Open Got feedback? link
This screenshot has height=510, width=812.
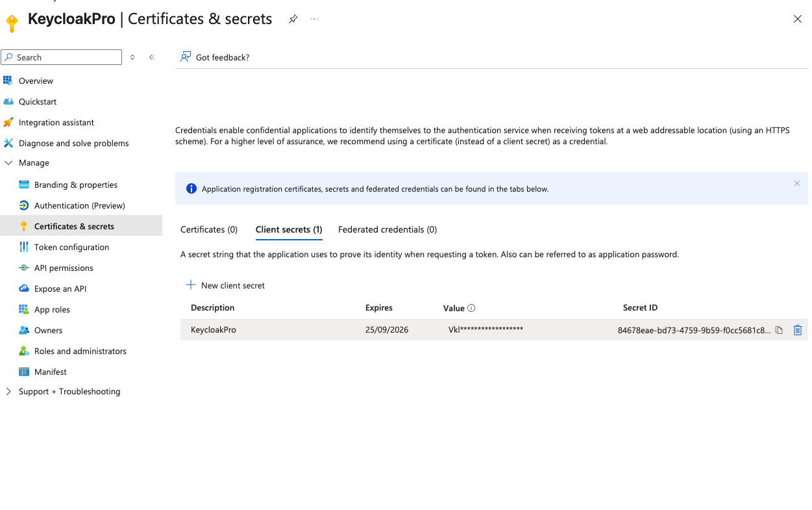click(223, 57)
